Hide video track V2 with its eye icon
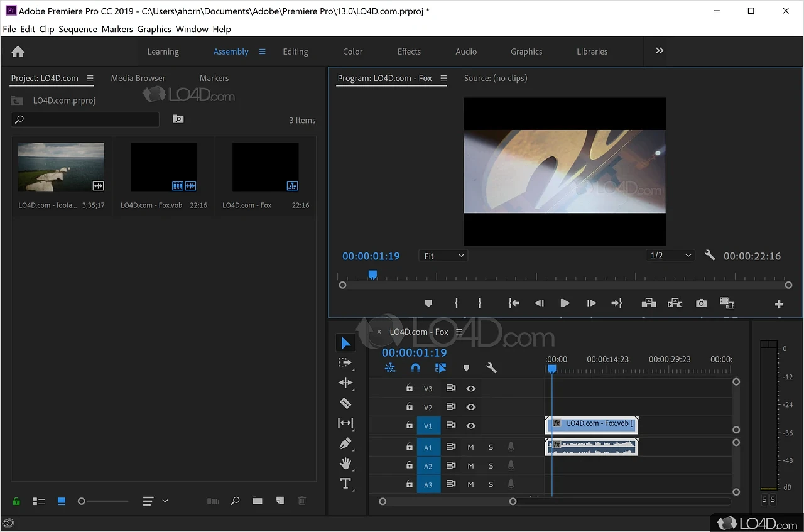The image size is (804, 532). pyautogui.click(x=471, y=406)
